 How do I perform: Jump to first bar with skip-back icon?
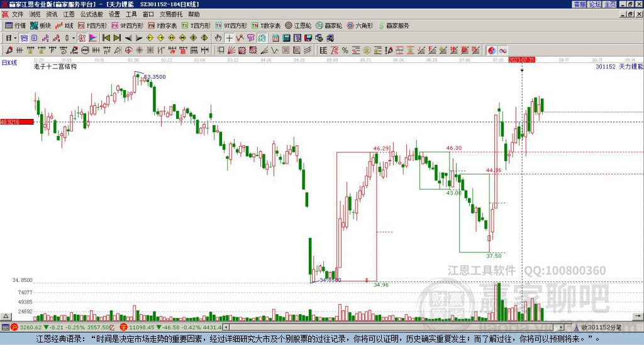pyautogui.click(x=106, y=38)
